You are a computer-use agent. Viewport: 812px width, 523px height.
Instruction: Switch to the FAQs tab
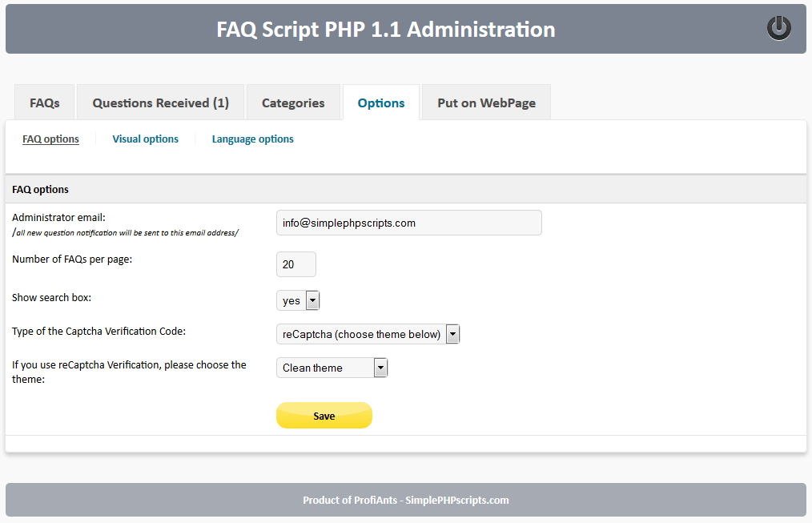point(44,103)
